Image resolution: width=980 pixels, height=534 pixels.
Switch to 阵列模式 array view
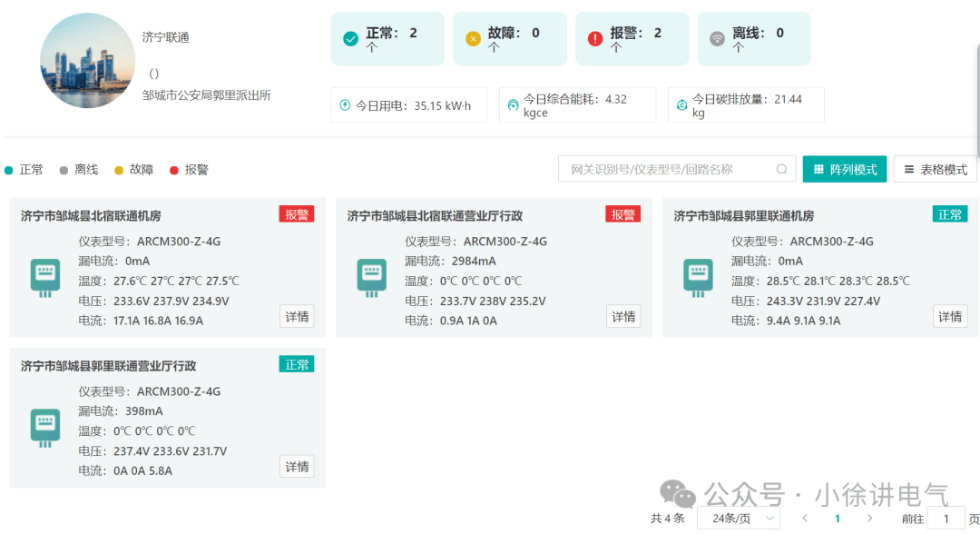coord(845,169)
